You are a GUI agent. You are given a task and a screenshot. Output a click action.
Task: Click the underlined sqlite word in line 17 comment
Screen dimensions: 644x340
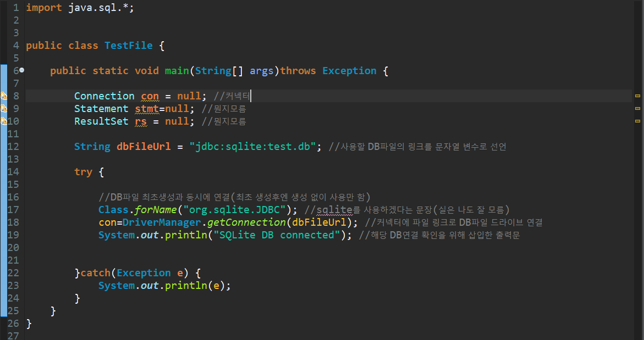[334, 210]
